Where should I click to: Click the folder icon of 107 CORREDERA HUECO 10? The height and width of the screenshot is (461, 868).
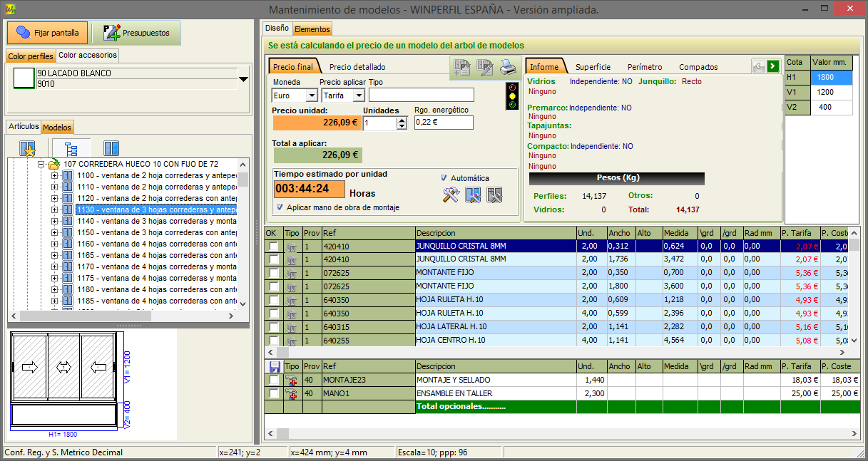[x=53, y=165]
